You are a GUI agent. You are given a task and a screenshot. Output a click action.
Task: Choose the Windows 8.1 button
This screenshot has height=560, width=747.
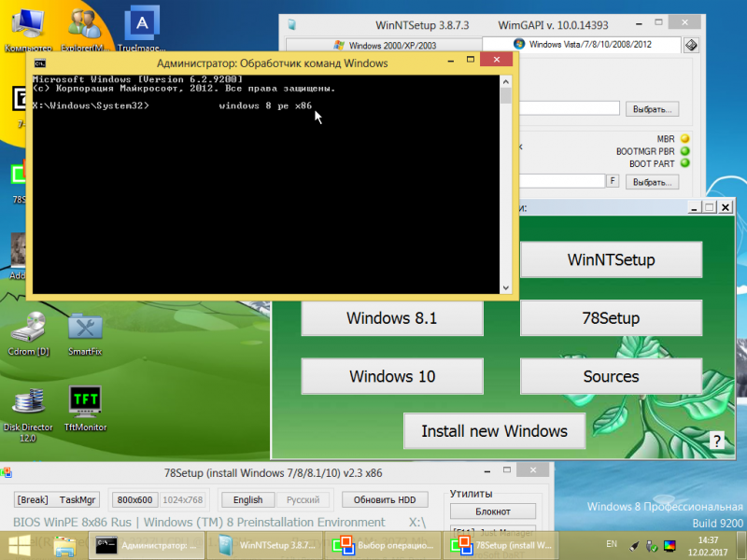pyautogui.click(x=392, y=318)
